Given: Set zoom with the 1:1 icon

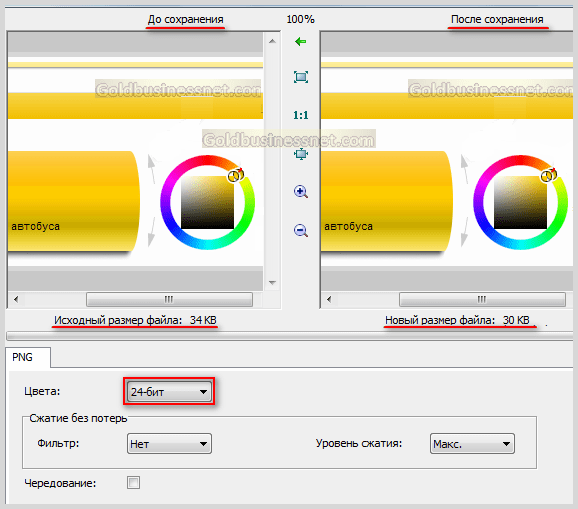Looking at the screenshot, I should coord(301,115).
